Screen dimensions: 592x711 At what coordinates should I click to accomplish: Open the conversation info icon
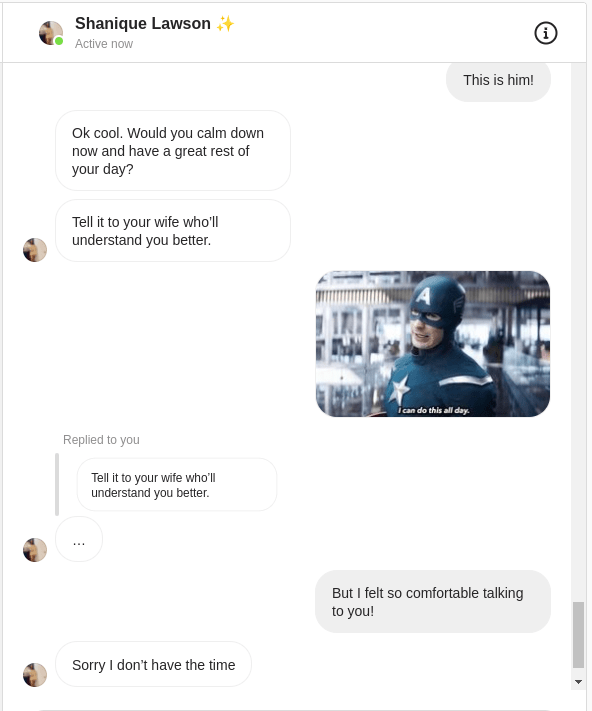tap(545, 33)
